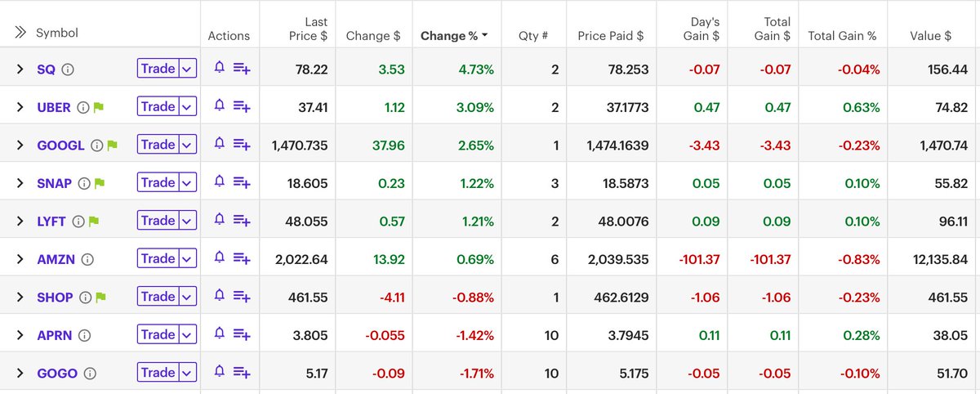This screenshot has height=394, width=980.
Task: Click the Trade button for GOGO
Action: click(158, 373)
